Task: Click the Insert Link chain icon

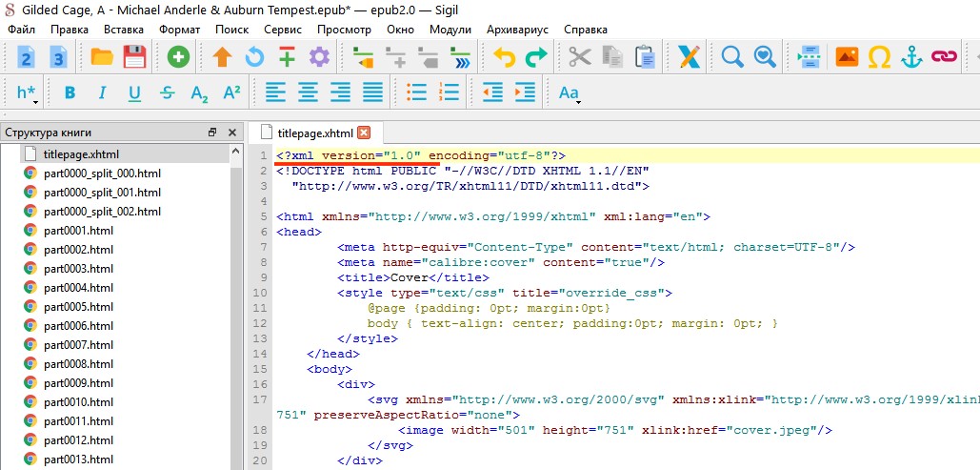Action: click(944, 57)
